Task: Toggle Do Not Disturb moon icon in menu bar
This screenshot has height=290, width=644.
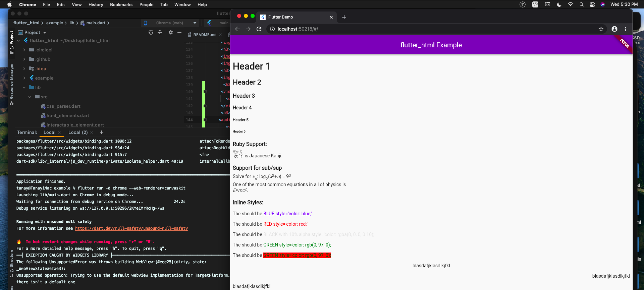Action: tap(559, 4)
